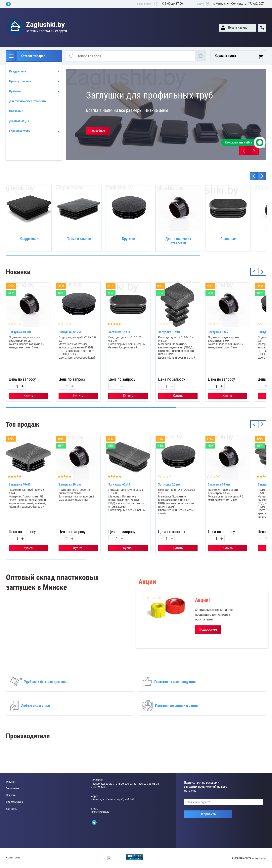Click the mail.ru rating badge
This screenshot has width=272, height=868.
click(134, 856)
